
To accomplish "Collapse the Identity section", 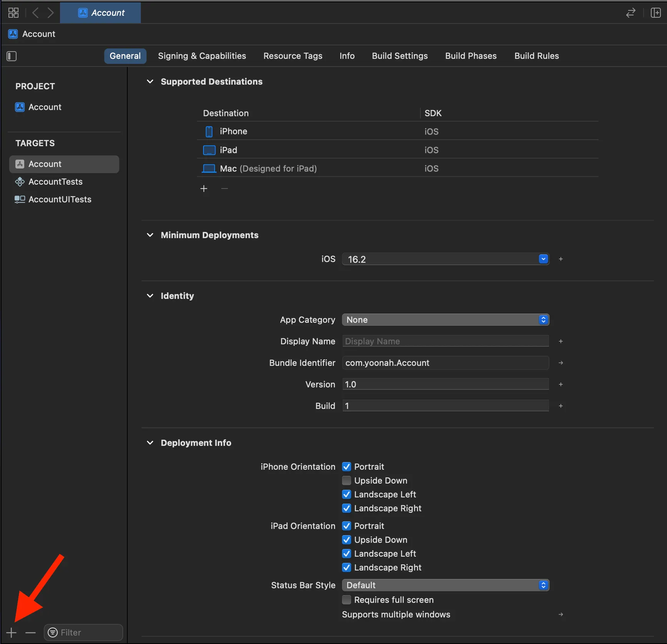I will coord(150,296).
